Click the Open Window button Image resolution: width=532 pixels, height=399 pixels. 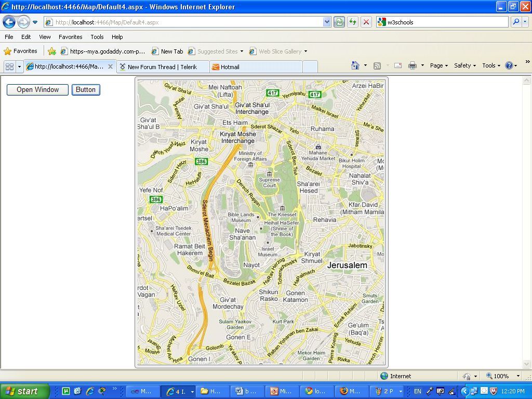pyautogui.click(x=37, y=90)
